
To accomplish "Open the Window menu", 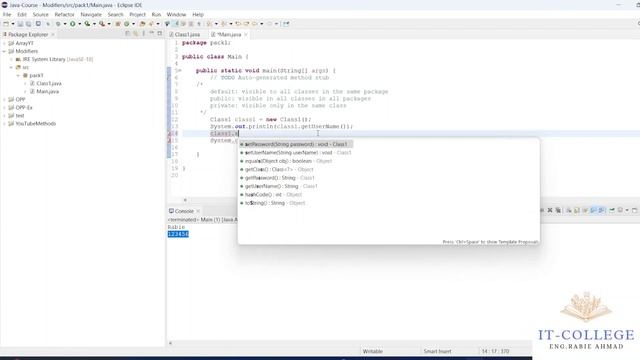I will (176, 14).
